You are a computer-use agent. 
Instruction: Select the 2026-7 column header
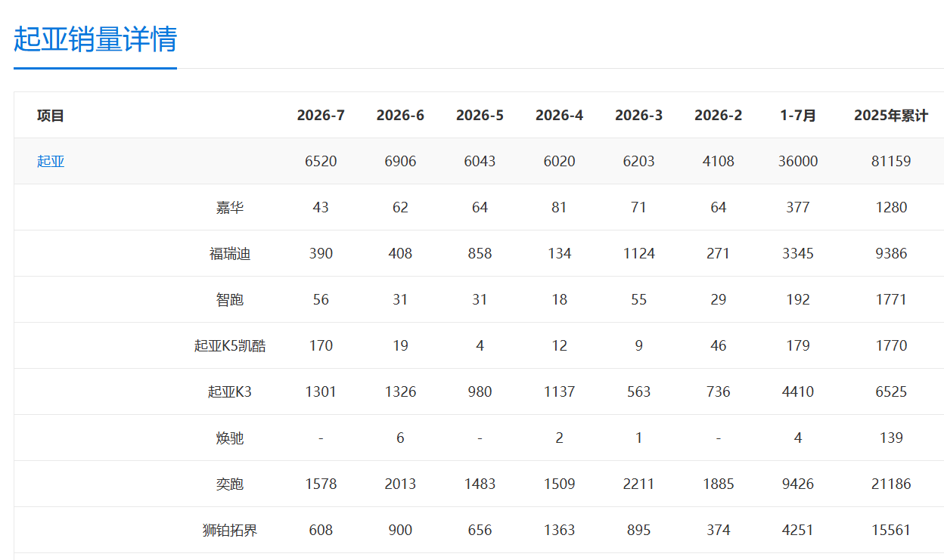[x=321, y=116]
